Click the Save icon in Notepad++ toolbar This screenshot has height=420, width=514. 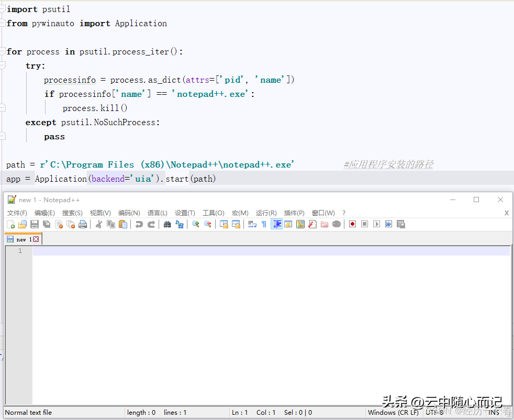(35, 224)
